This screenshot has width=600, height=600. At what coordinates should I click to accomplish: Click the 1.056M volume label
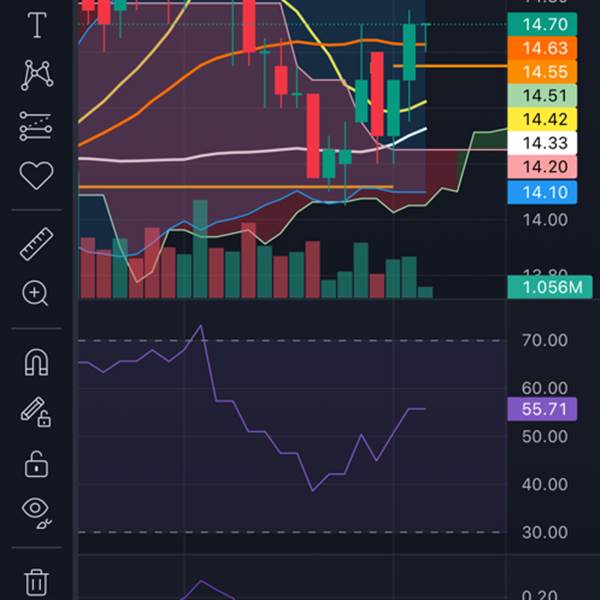[x=550, y=287]
